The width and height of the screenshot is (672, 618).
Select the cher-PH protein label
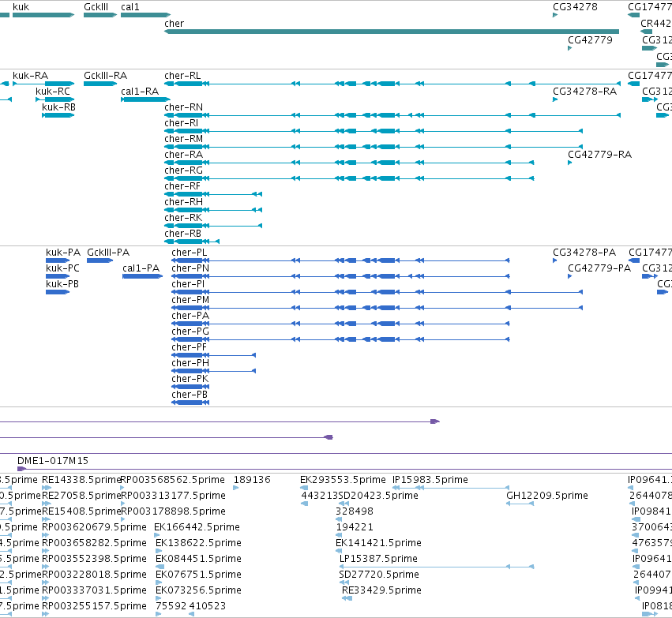point(190,364)
